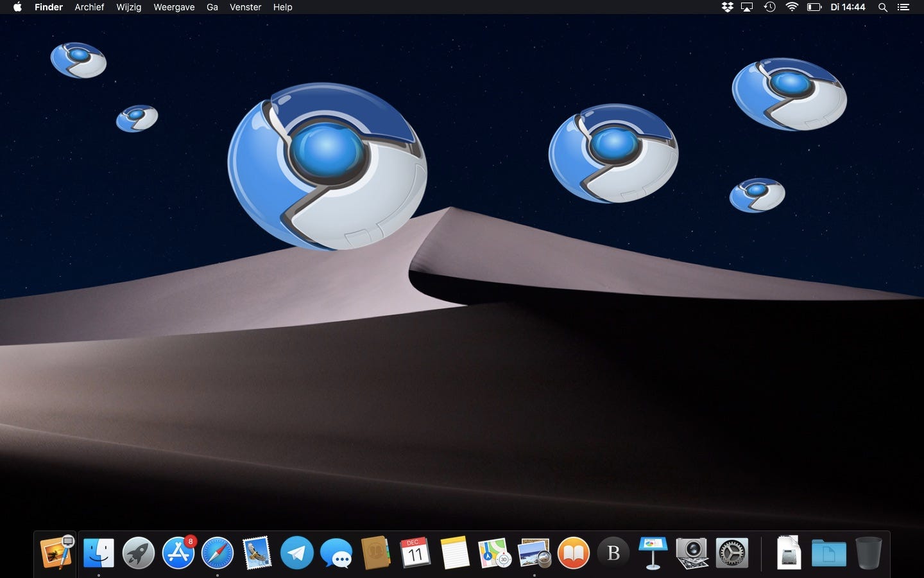Open the Keynote-style screen sharing app in Dock
This screenshot has width=924, height=578.
pyautogui.click(x=56, y=553)
